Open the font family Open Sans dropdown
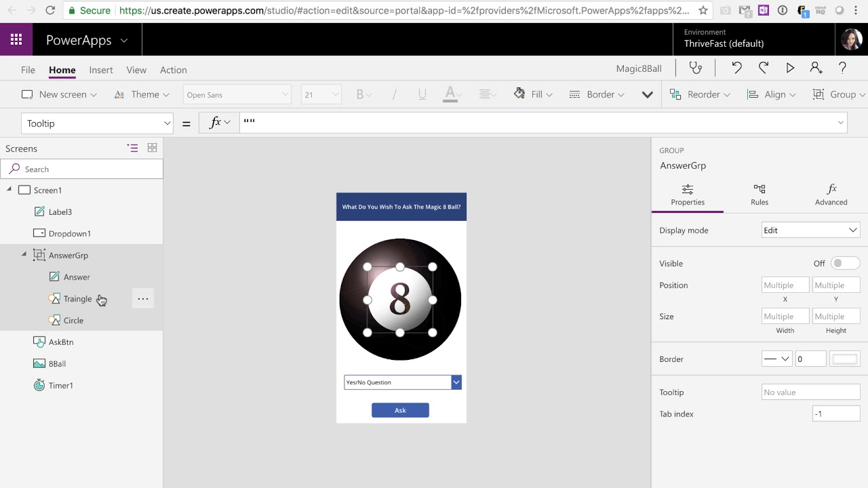The width and height of the screenshot is (868, 488). (237, 95)
